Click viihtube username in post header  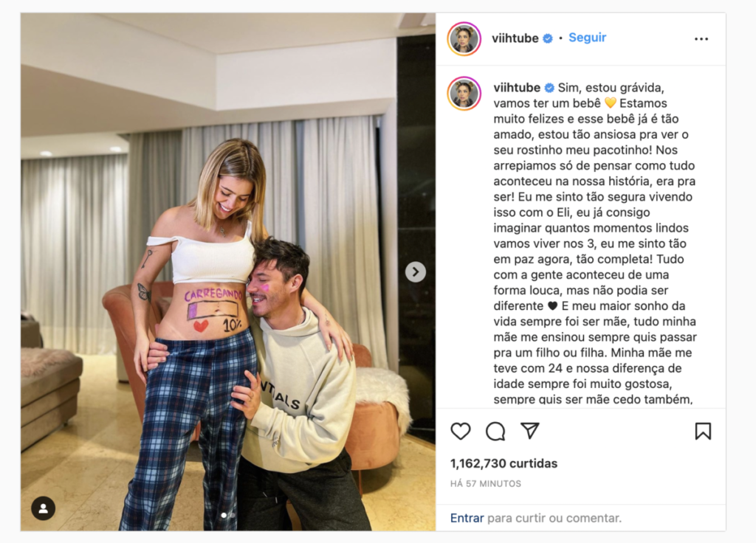coord(515,38)
